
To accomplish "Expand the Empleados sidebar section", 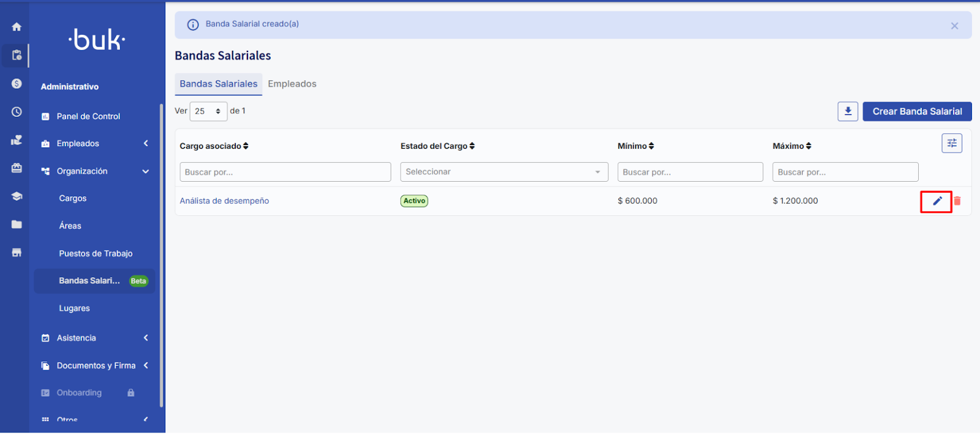I will click(x=146, y=144).
